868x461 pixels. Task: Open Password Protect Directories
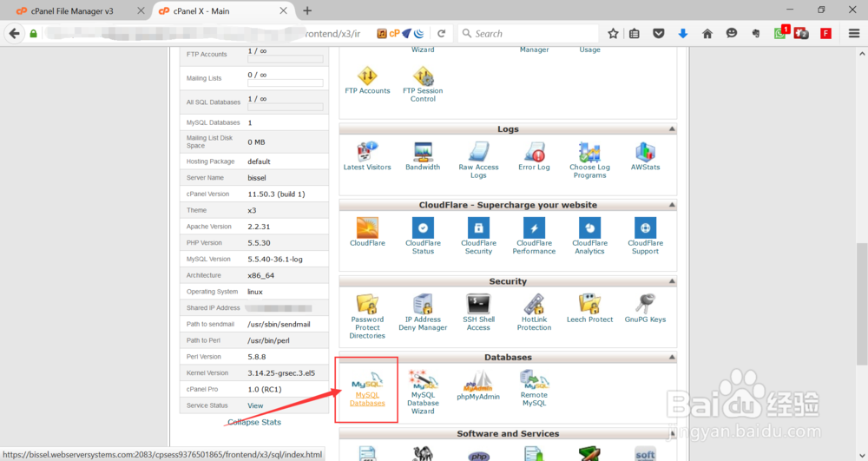click(367, 316)
